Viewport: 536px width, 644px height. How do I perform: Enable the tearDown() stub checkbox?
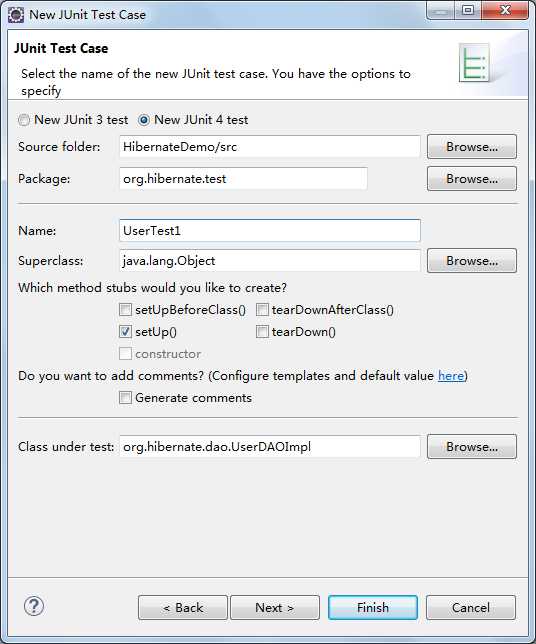click(x=262, y=331)
